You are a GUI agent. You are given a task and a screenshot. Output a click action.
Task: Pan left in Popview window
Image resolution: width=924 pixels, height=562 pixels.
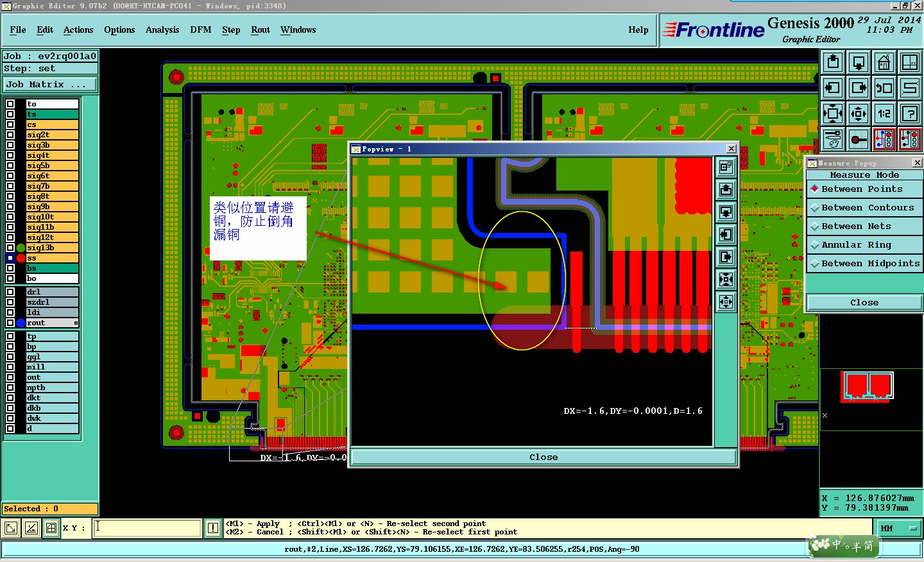[726, 235]
